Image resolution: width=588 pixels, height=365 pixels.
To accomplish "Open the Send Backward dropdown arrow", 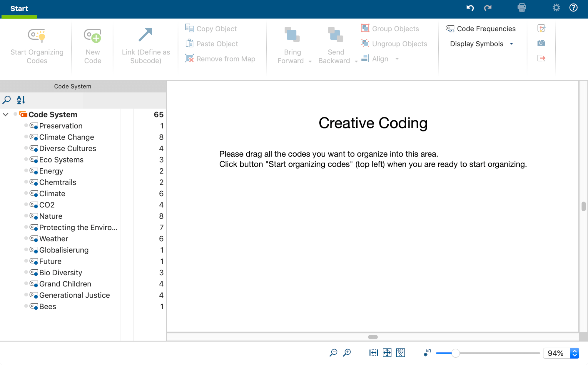I will pyautogui.click(x=356, y=61).
